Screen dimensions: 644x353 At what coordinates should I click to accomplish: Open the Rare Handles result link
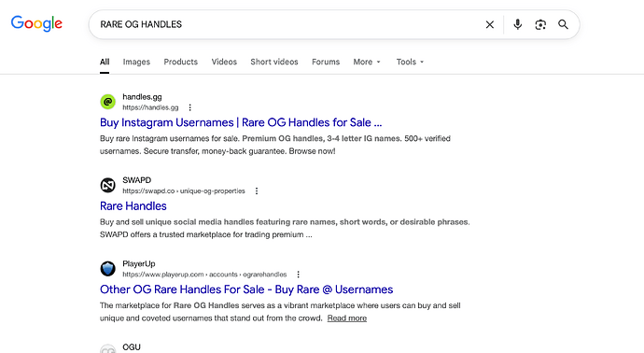133,205
